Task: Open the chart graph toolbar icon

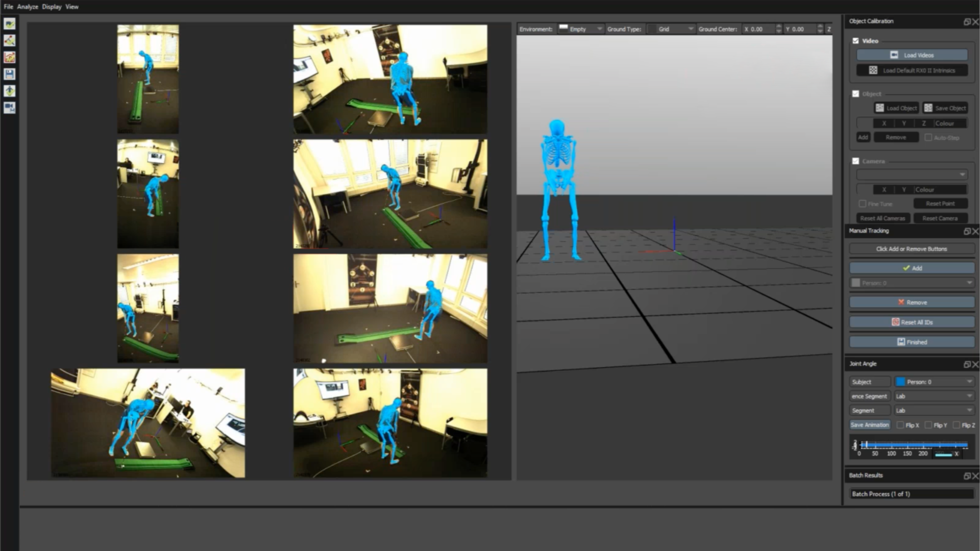Action: 9,58
